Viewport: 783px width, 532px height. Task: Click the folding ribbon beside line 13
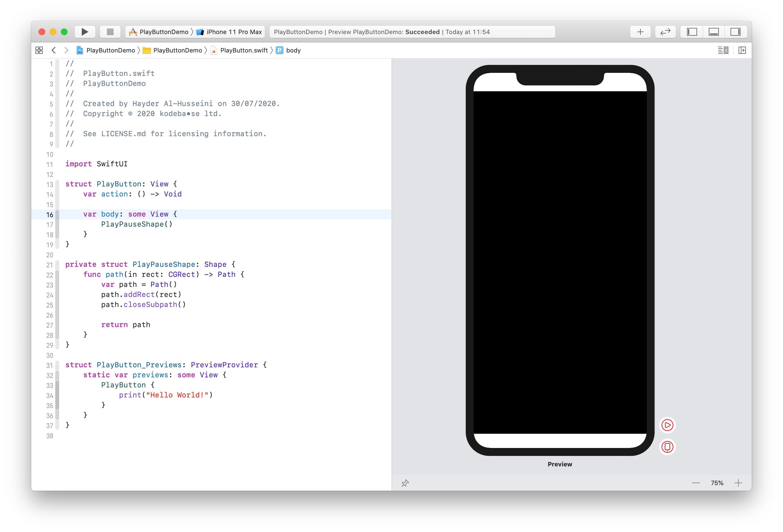coord(57,184)
